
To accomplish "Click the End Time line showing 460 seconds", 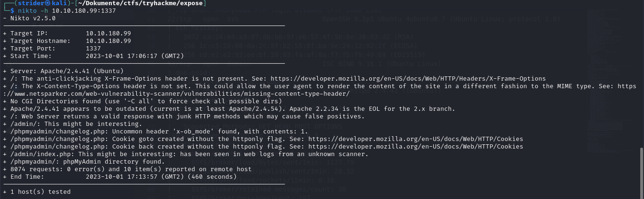I will coord(120,177).
